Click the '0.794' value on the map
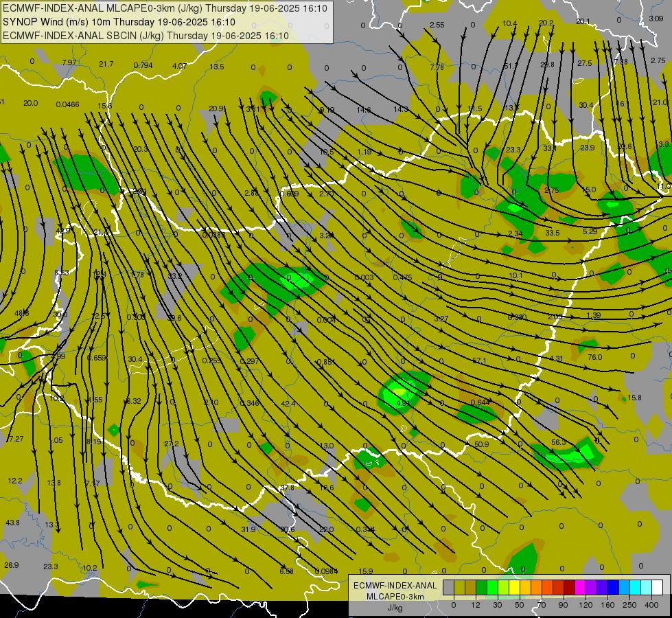The height and width of the screenshot is (618, 672). [x=143, y=65]
